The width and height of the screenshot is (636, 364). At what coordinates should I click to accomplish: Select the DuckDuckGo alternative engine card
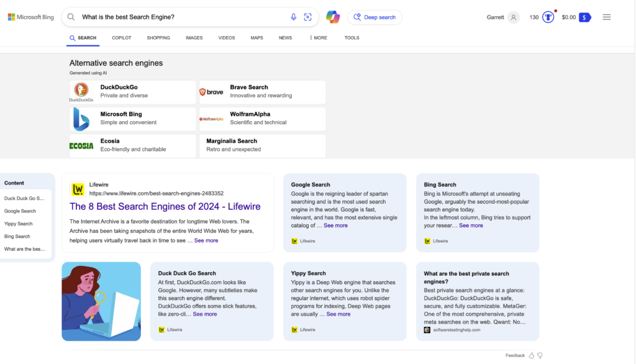pyautogui.click(x=133, y=91)
